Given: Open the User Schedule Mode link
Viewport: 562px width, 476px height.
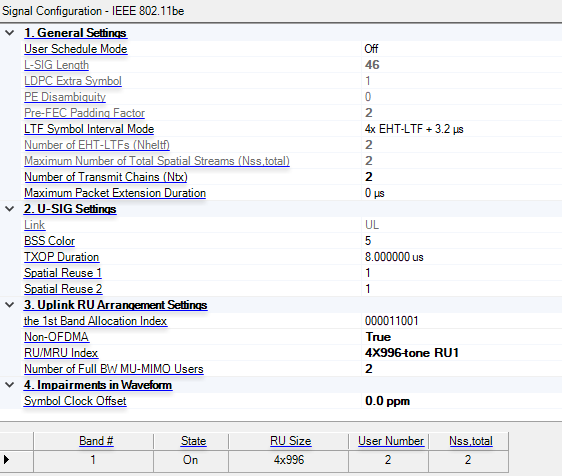Looking at the screenshot, I should [76, 49].
